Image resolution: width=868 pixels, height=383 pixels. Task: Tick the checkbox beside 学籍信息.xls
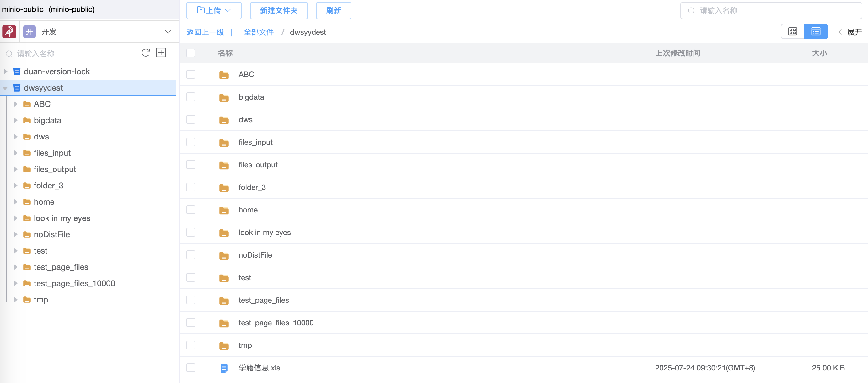(191, 368)
